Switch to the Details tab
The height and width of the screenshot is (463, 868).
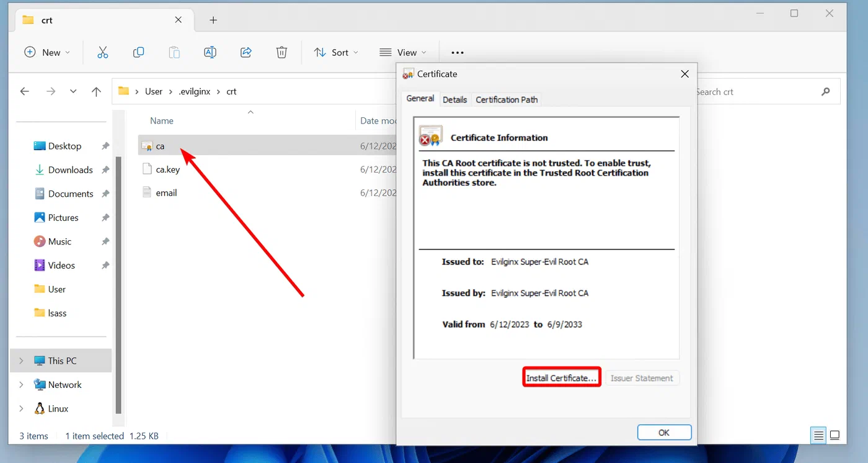[455, 99]
